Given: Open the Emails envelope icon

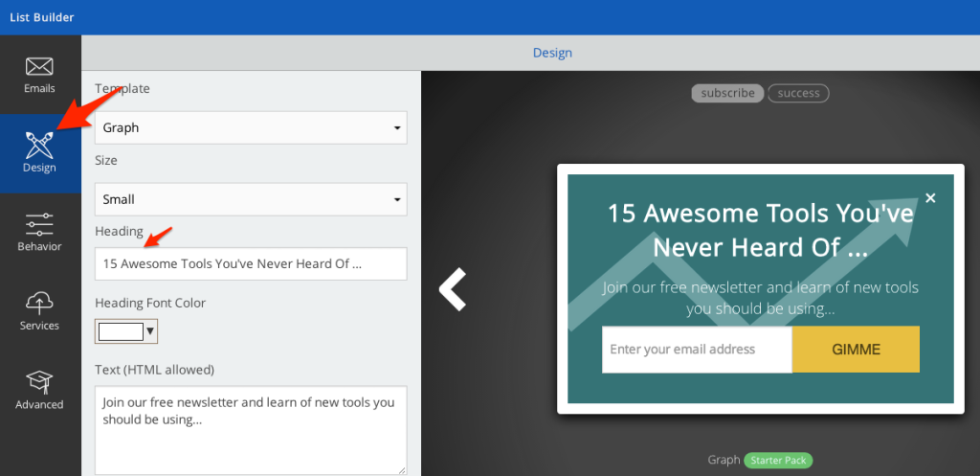Looking at the screenshot, I should [39, 67].
